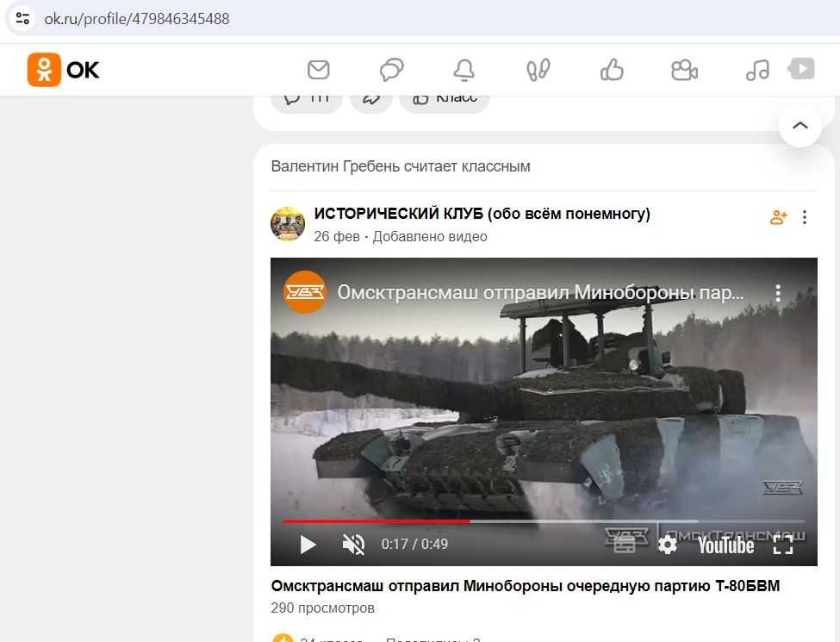Join the group via add-person icon
Screen dimensions: 840x642
(778, 217)
